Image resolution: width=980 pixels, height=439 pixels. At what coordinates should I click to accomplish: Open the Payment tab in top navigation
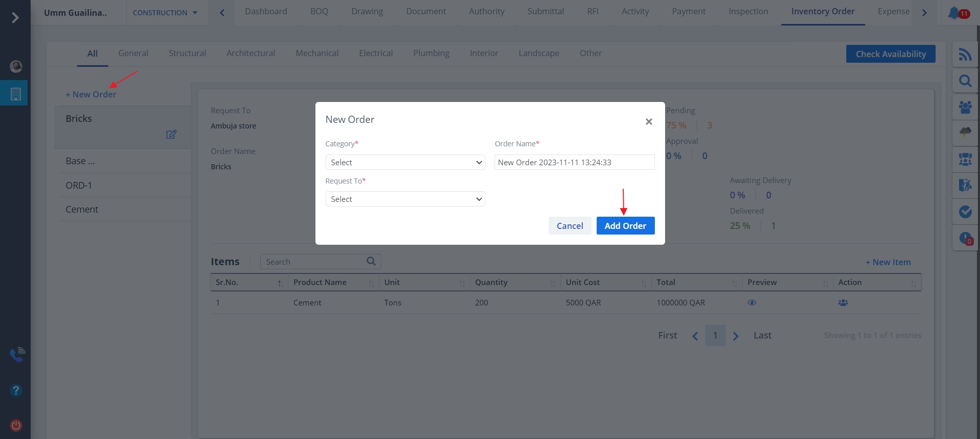689,12
